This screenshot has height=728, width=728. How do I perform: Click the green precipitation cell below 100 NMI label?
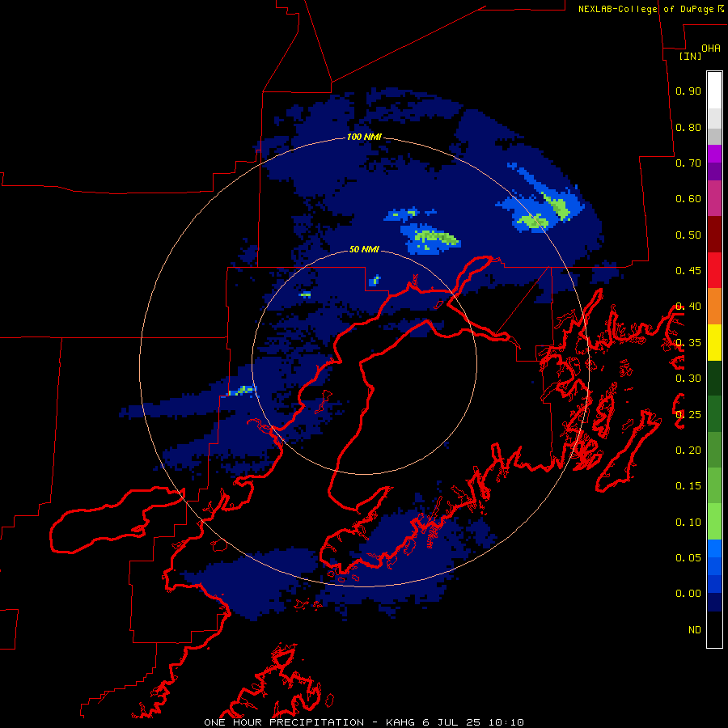[435, 237]
